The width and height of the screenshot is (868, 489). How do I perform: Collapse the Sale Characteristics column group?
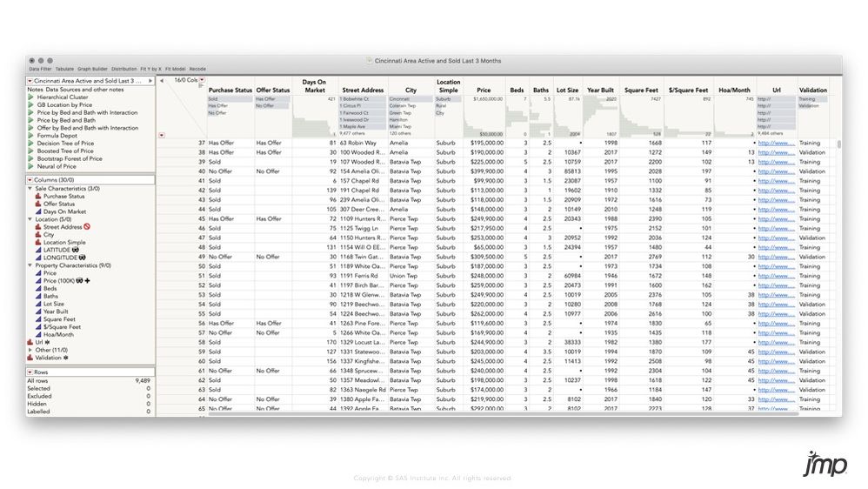click(x=30, y=188)
